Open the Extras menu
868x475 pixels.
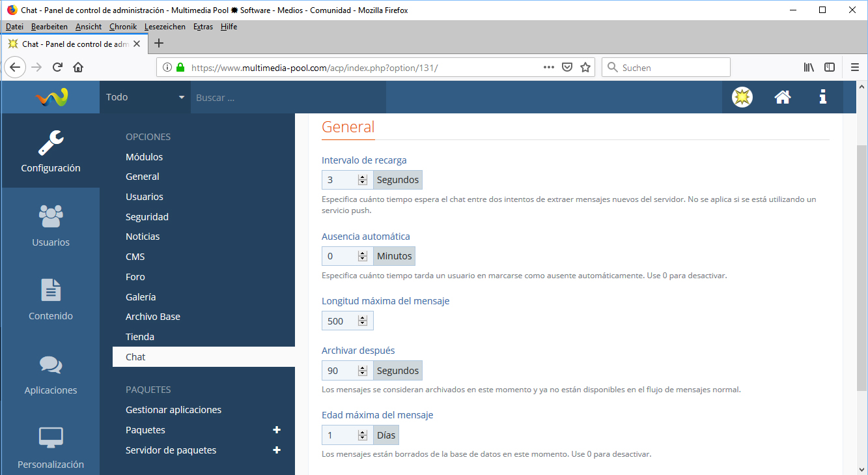(x=203, y=27)
